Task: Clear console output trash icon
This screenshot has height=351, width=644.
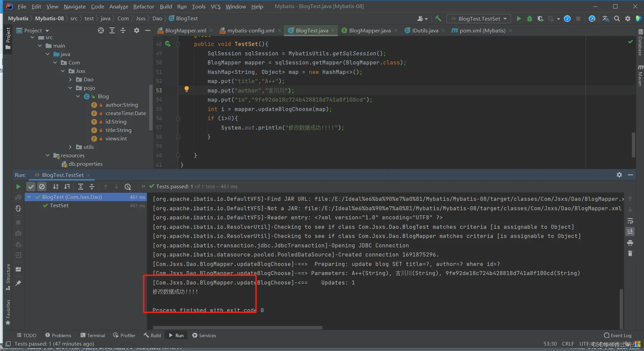Action: (x=630, y=253)
